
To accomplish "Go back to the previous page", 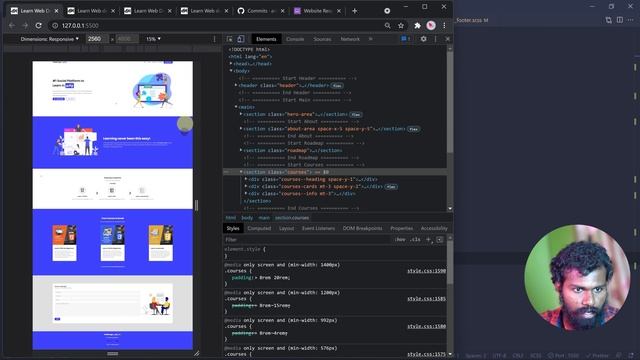I will click(11, 25).
